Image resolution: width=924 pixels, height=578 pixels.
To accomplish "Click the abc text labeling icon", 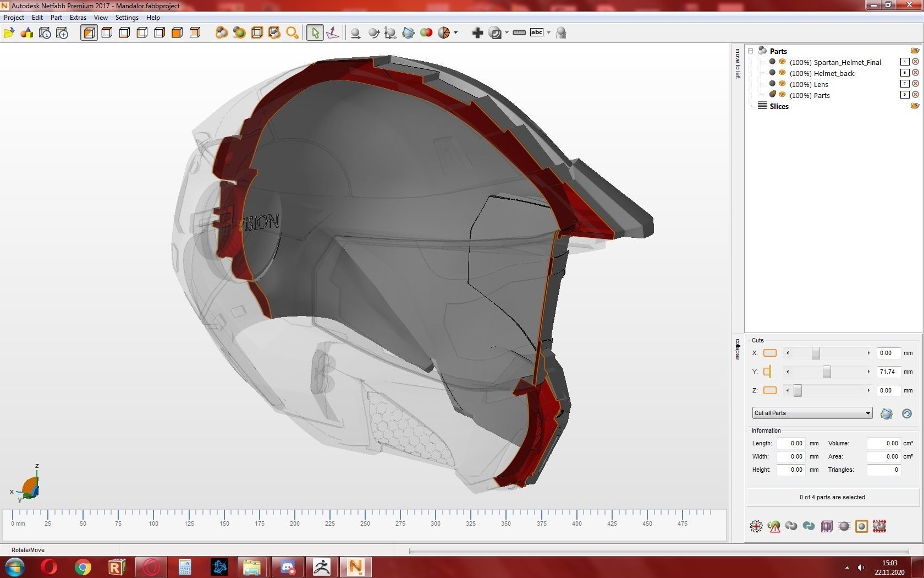I will 537,32.
